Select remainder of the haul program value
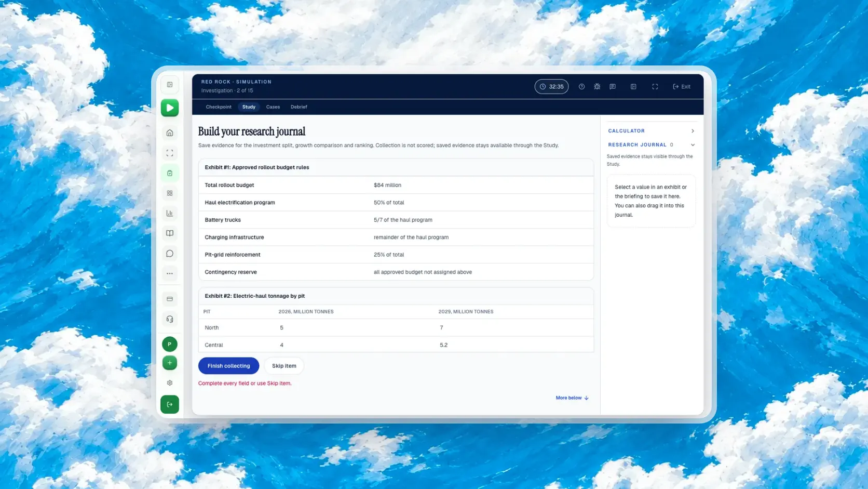 [412, 237]
